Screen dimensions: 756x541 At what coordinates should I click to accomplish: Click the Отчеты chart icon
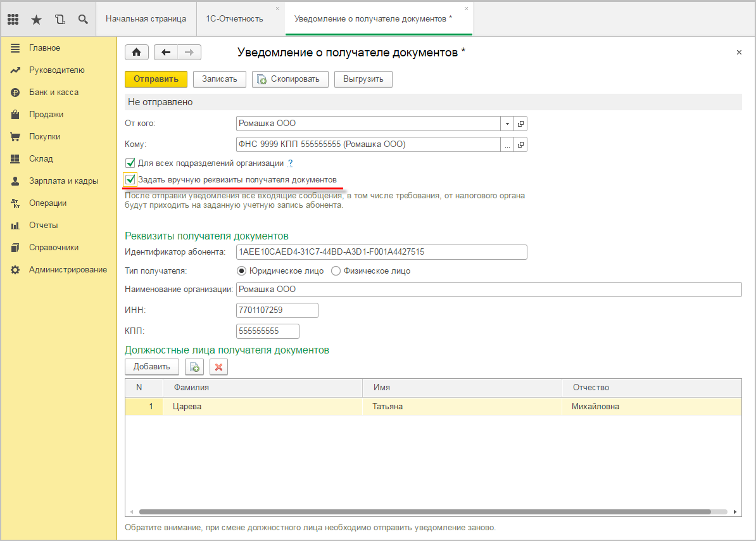tap(15, 225)
